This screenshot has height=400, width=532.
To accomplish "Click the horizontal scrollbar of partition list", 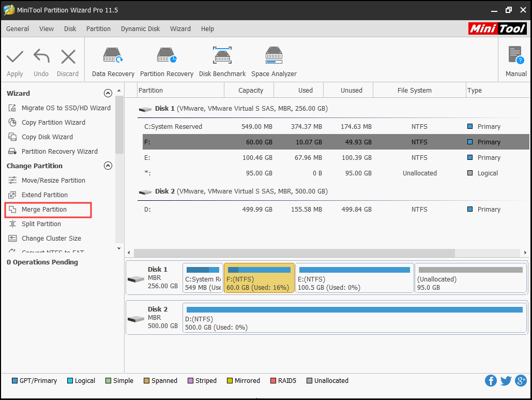I will coord(294,253).
